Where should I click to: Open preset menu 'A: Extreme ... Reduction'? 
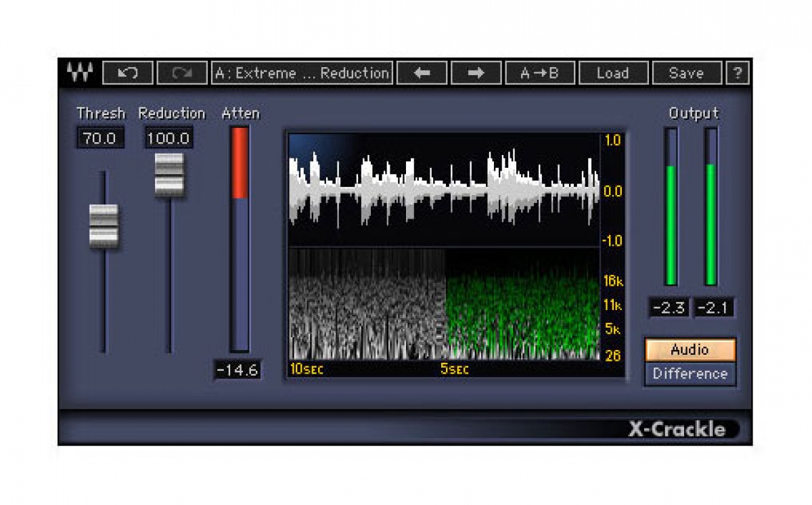point(302,72)
